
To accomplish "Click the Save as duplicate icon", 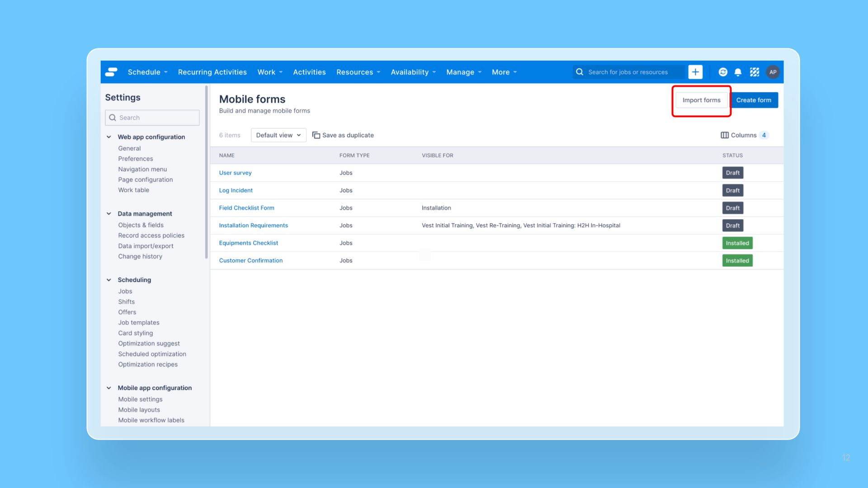I will (x=316, y=135).
